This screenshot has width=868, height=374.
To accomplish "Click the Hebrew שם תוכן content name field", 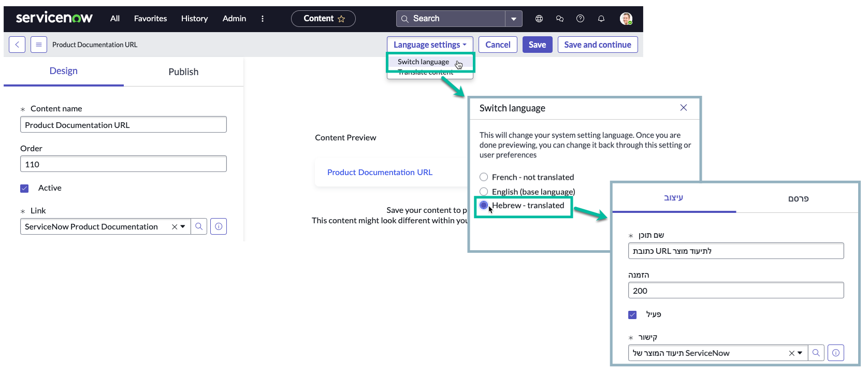I will coord(736,251).
